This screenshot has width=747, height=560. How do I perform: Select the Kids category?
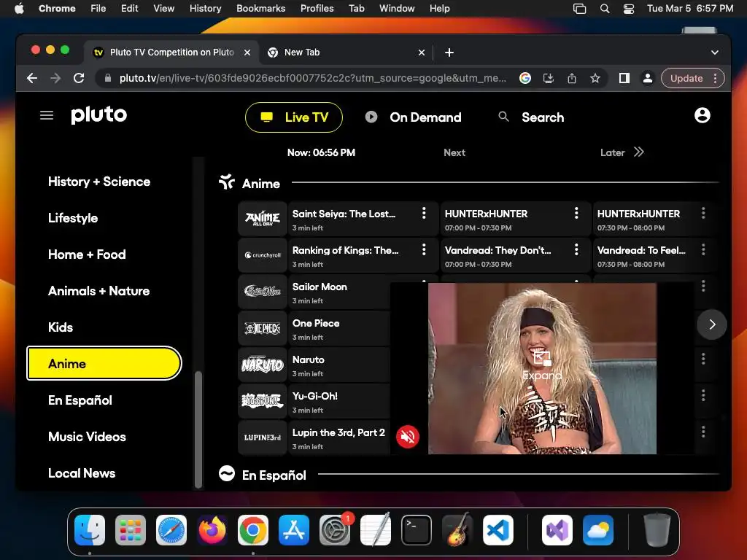(x=61, y=327)
